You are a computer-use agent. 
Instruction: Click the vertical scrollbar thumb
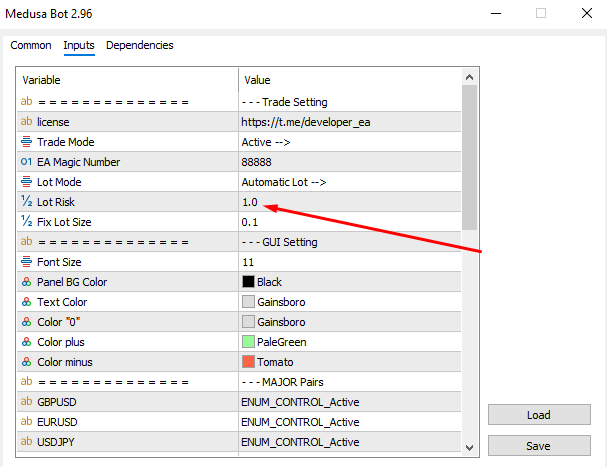tap(469, 157)
